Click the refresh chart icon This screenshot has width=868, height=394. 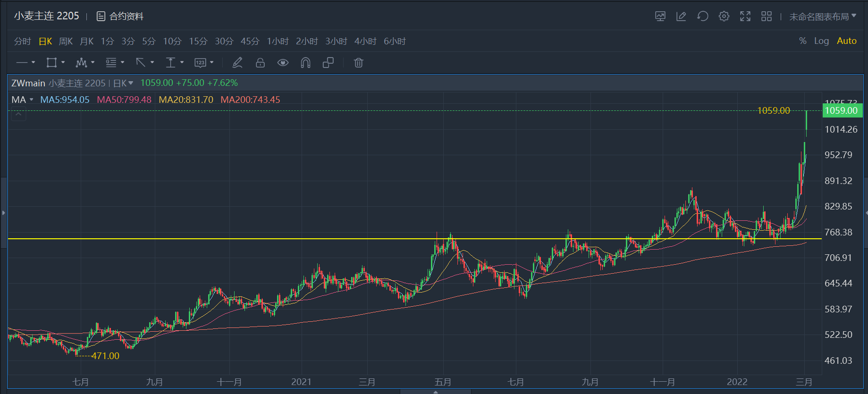point(702,17)
